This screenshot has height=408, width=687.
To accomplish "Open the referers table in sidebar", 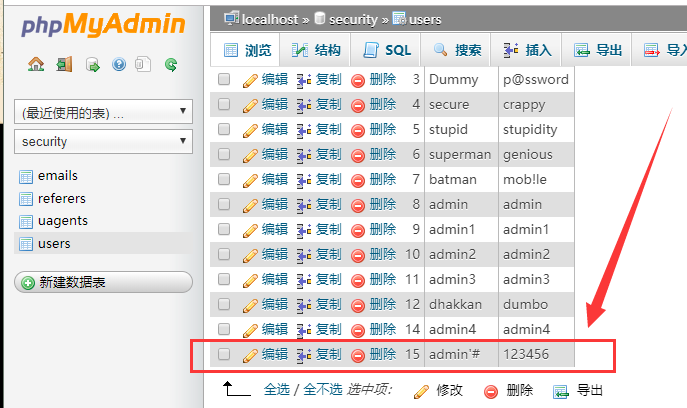I will click(61, 199).
